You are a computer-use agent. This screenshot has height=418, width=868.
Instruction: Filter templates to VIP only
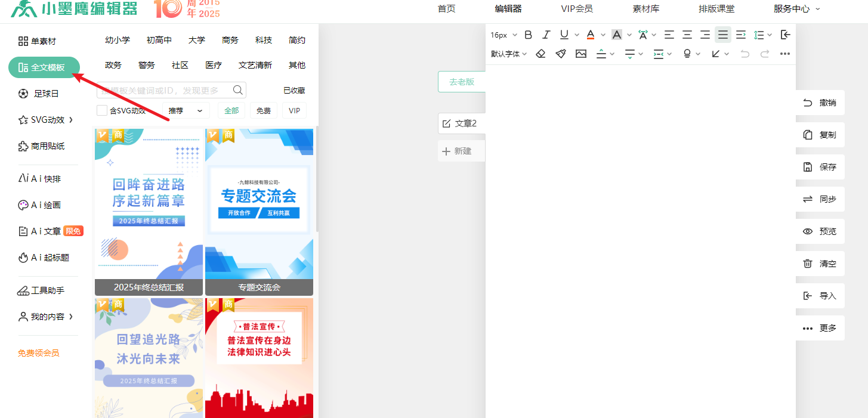coord(294,110)
